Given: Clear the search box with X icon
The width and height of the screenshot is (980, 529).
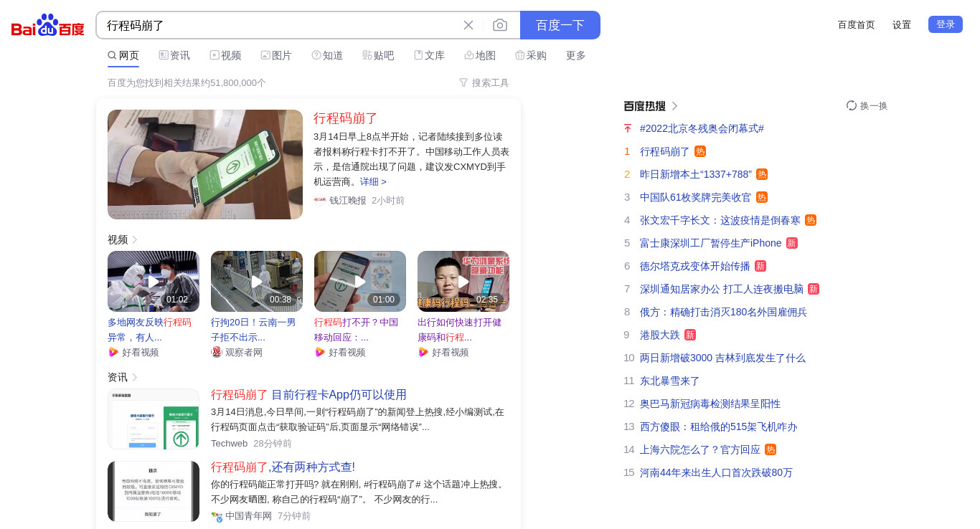Looking at the screenshot, I should [468, 25].
